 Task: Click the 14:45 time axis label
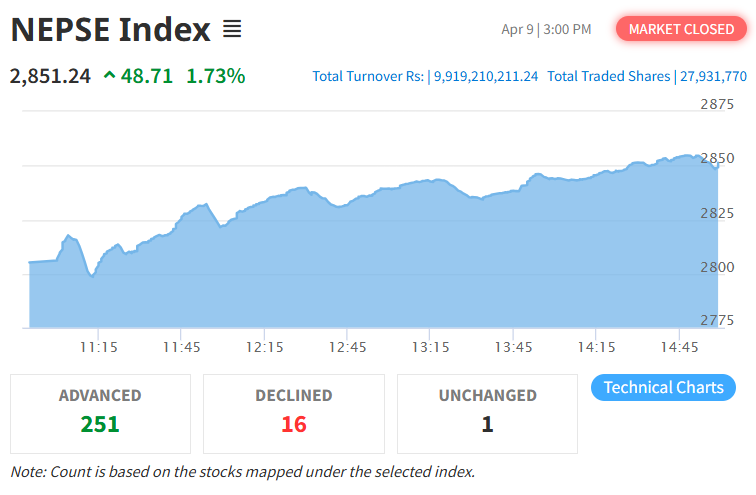pyautogui.click(x=680, y=347)
